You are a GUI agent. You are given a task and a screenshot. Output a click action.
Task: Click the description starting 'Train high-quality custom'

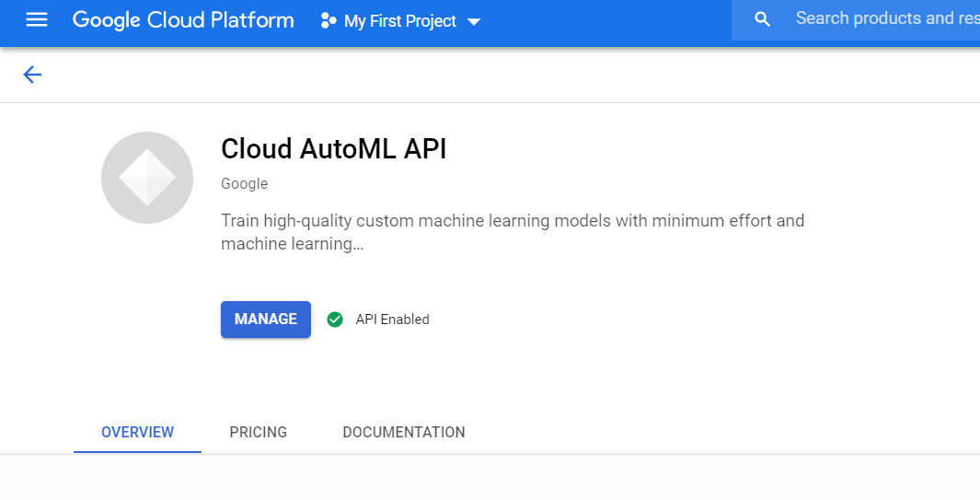(513, 232)
